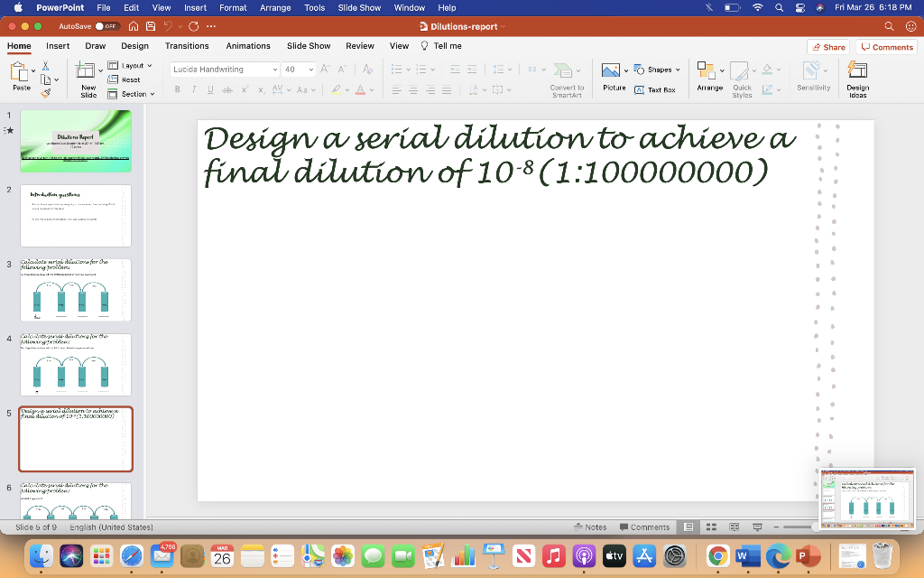Screen dimensions: 924x578
Task: Expand the Shapes dropdown
Action: (657, 69)
